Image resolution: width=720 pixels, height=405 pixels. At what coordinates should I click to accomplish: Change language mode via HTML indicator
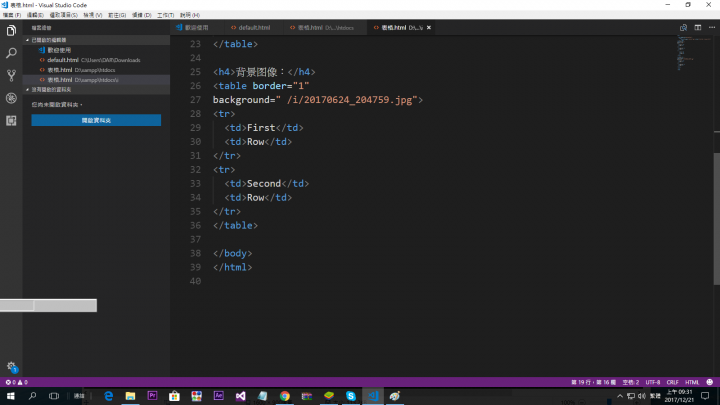click(x=692, y=382)
